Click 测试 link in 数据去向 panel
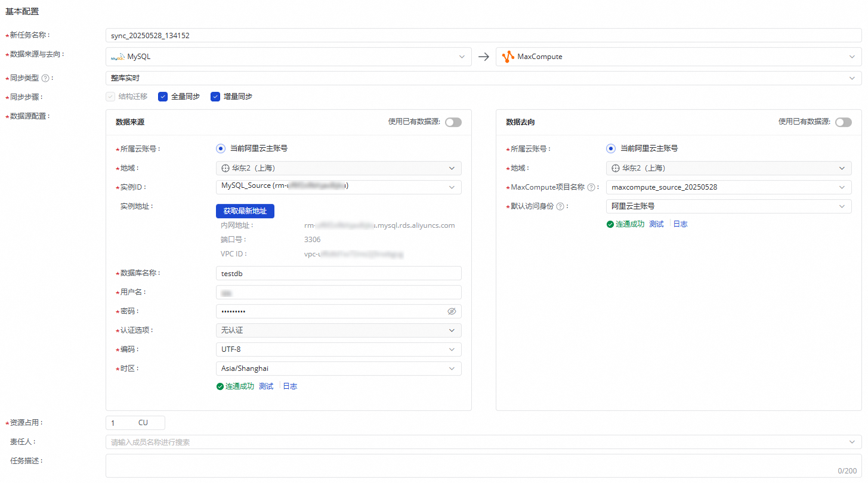Viewport: 868px width, 483px height. coord(656,224)
